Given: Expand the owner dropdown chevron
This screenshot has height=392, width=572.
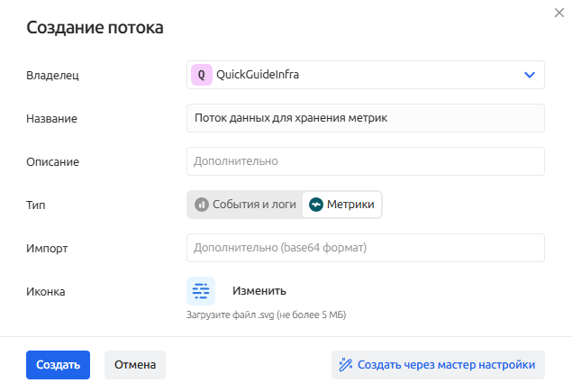Looking at the screenshot, I should (x=529, y=75).
